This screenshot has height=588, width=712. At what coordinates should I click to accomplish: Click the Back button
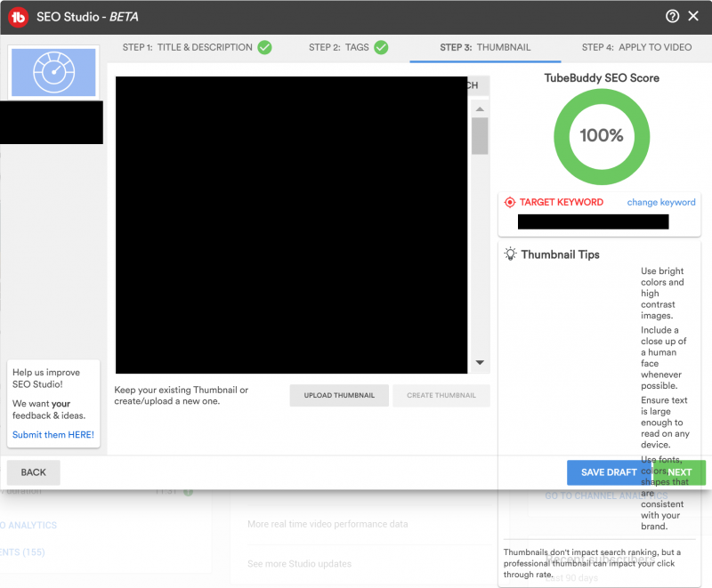34,472
